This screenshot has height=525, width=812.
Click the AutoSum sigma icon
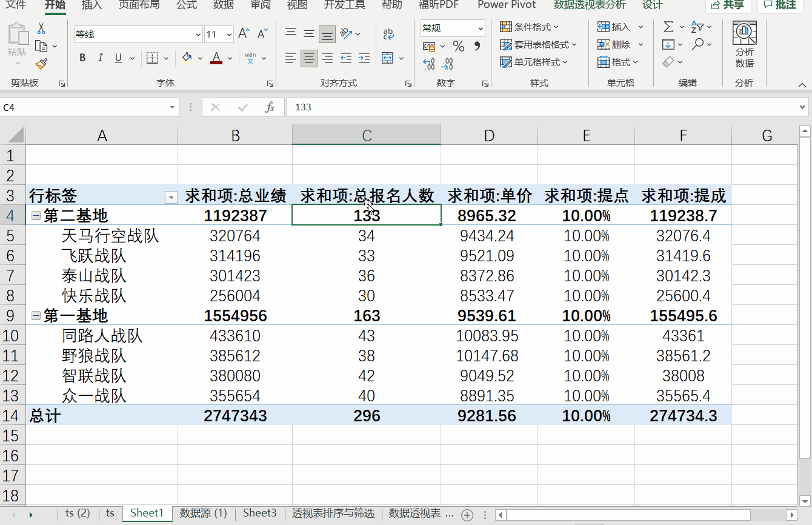(x=668, y=27)
